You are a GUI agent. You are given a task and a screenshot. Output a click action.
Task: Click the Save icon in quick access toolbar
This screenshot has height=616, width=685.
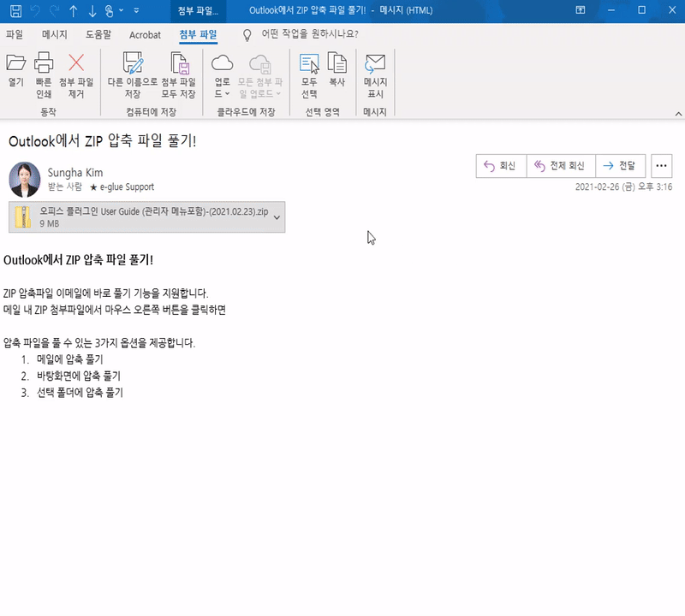15,11
